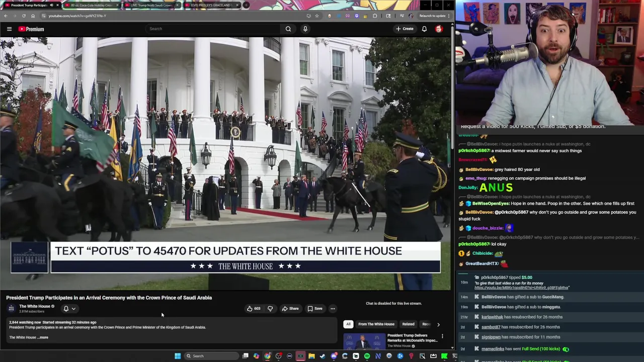
Task: Expand description with ...more
Action: [x=43, y=337]
